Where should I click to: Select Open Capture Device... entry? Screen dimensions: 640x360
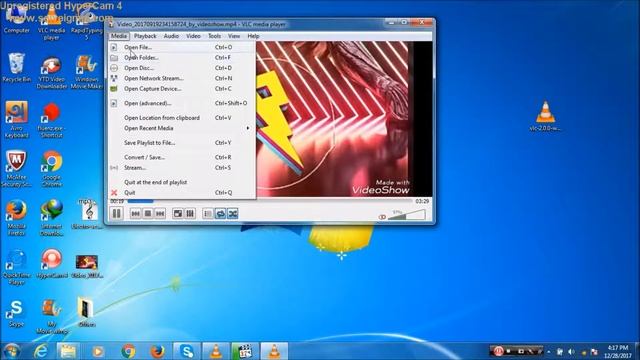(x=182, y=89)
